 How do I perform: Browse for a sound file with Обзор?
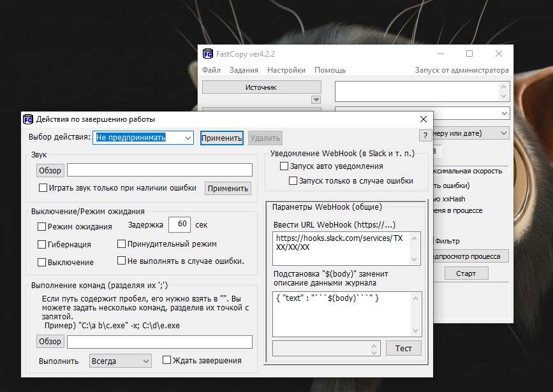coord(50,170)
